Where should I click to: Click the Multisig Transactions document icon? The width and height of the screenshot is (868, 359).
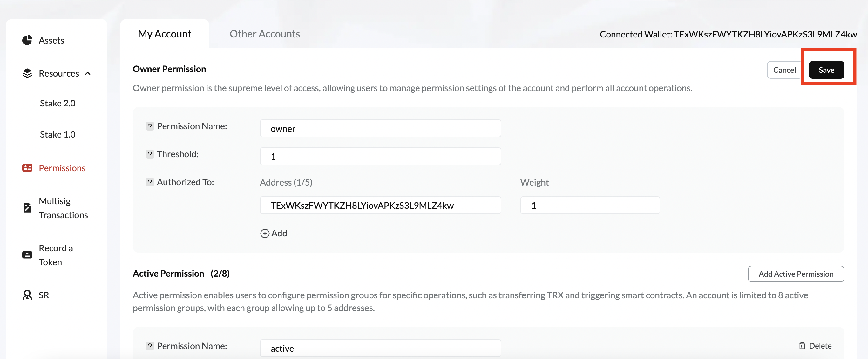(x=27, y=208)
